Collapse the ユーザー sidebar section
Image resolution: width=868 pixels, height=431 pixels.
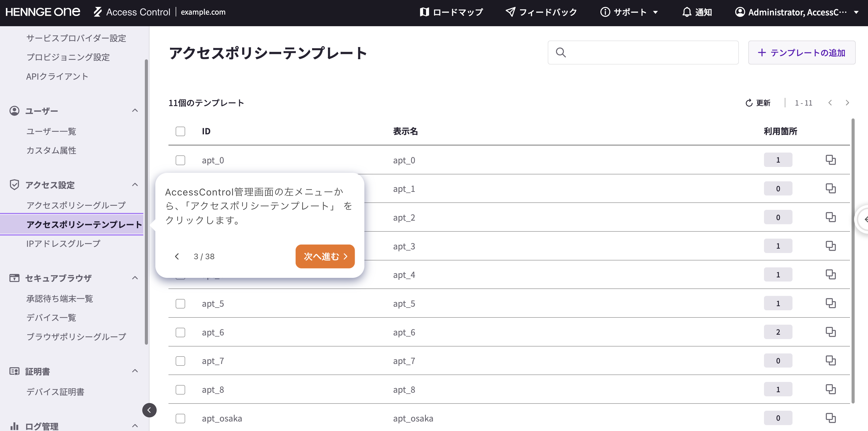(135, 110)
